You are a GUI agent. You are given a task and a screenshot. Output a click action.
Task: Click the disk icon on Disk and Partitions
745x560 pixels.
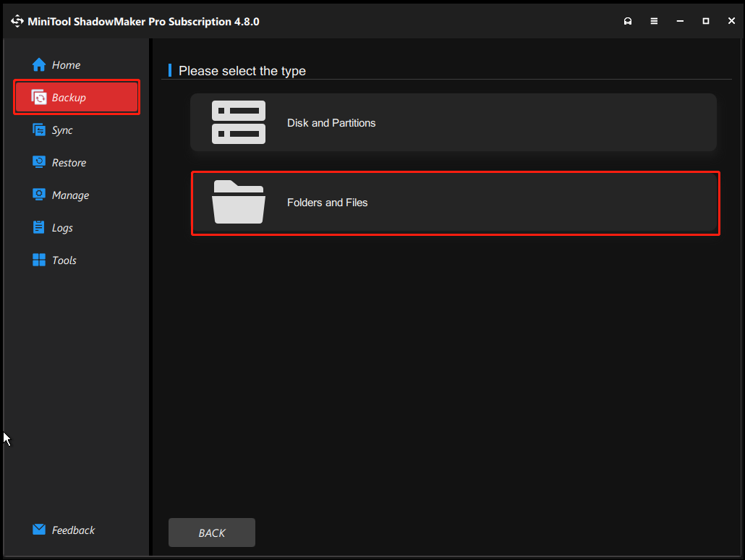239,122
